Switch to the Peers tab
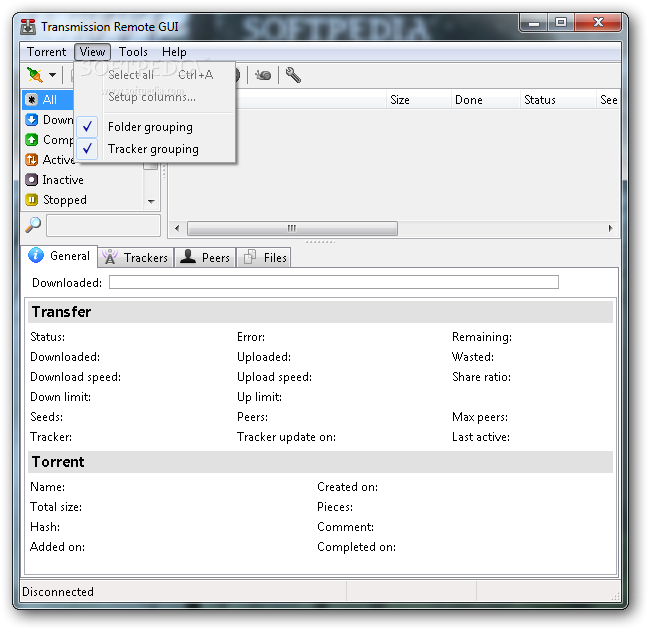 point(205,257)
